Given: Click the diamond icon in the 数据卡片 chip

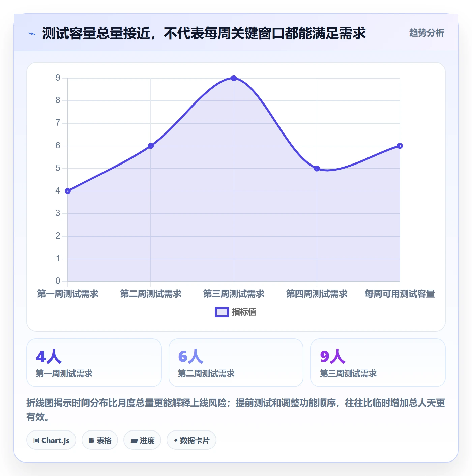Looking at the screenshot, I should click(x=176, y=440).
